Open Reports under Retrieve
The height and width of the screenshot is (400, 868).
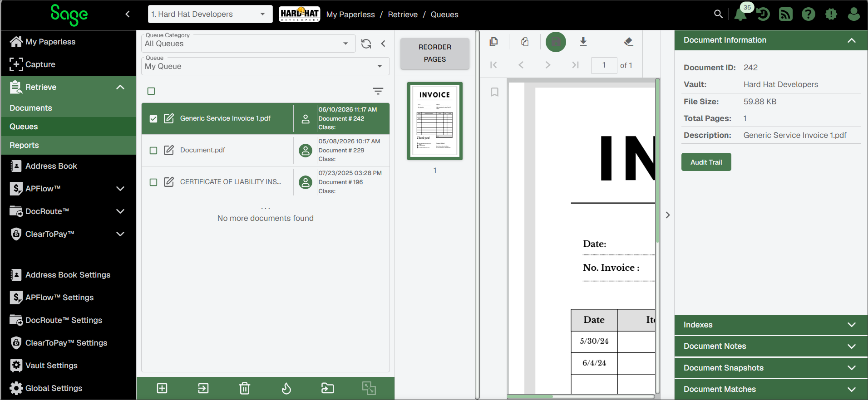pos(69,145)
